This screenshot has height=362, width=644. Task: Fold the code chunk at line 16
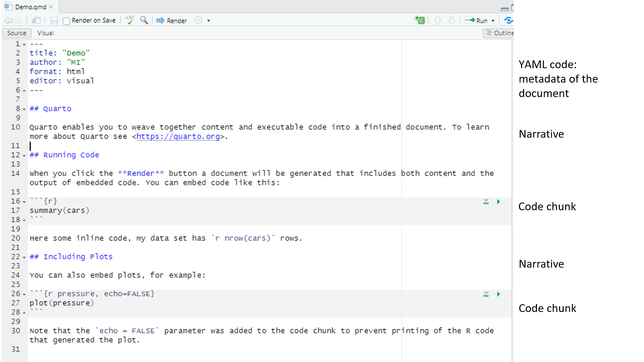tap(24, 202)
